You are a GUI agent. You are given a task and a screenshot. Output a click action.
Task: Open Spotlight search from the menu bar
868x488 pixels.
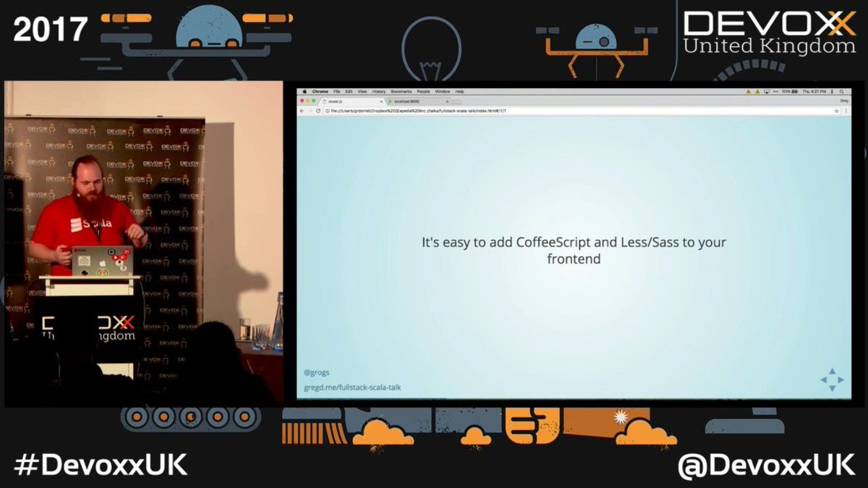pos(842,91)
